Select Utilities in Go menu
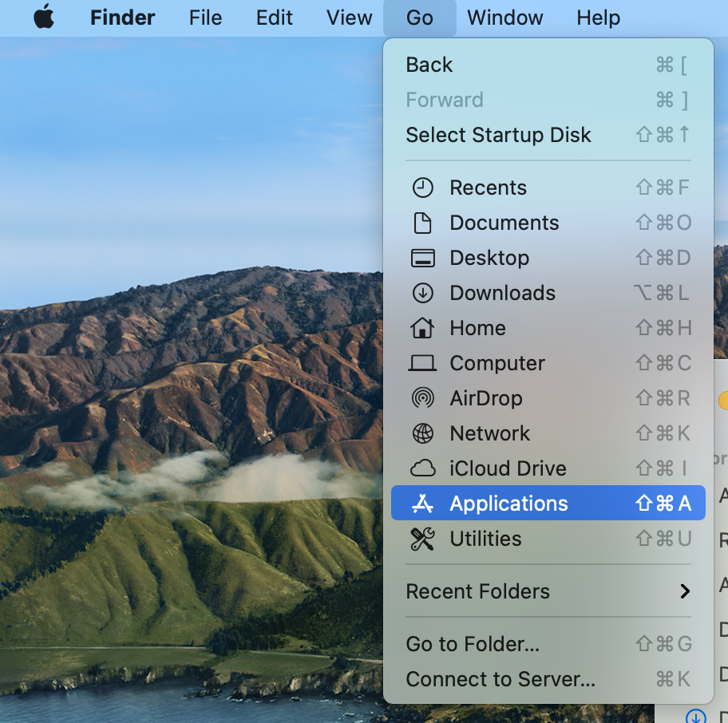The height and width of the screenshot is (723, 728). point(548,539)
